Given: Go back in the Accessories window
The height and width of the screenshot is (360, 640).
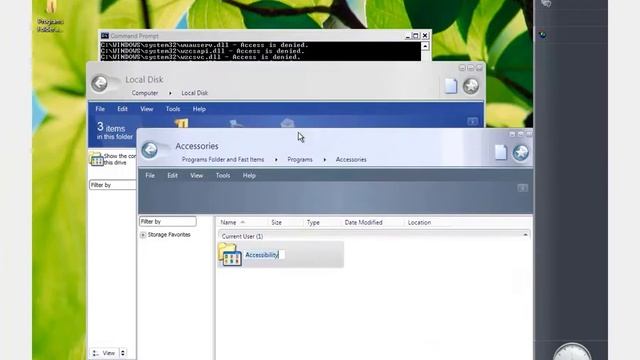Looking at the screenshot, I should tap(149, 150).
